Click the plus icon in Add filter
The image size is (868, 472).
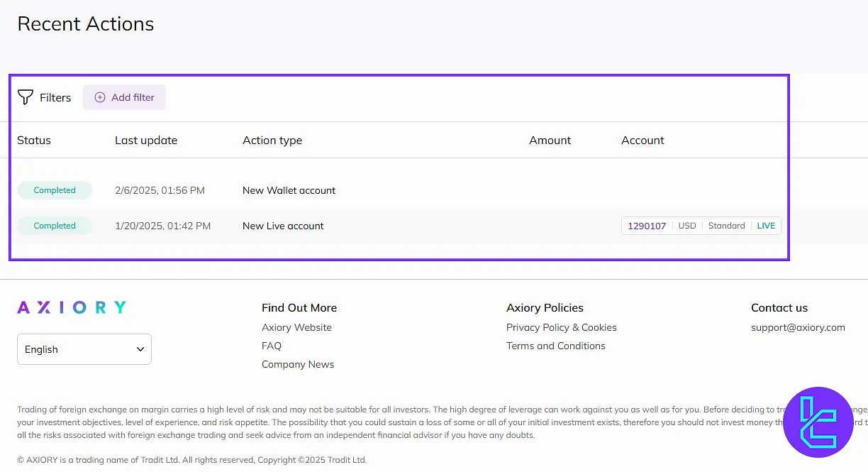click(x=100, y=97)
